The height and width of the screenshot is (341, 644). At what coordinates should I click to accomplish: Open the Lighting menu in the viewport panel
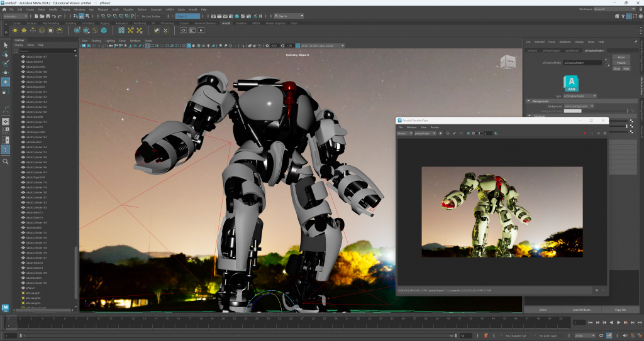(x=110, y=41)
